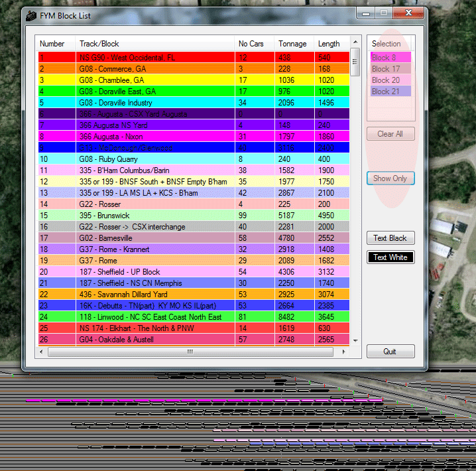Select row 19 G37 - Rome
This screenshot has height=471, width=476.
[x=194, y=261]
